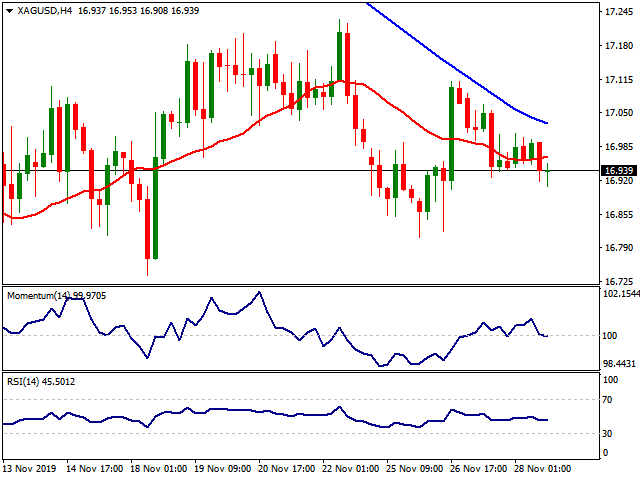This screenshot has height=480, width=640.
Task: Click the 17.050 price axis label
Action: [619, 113]
